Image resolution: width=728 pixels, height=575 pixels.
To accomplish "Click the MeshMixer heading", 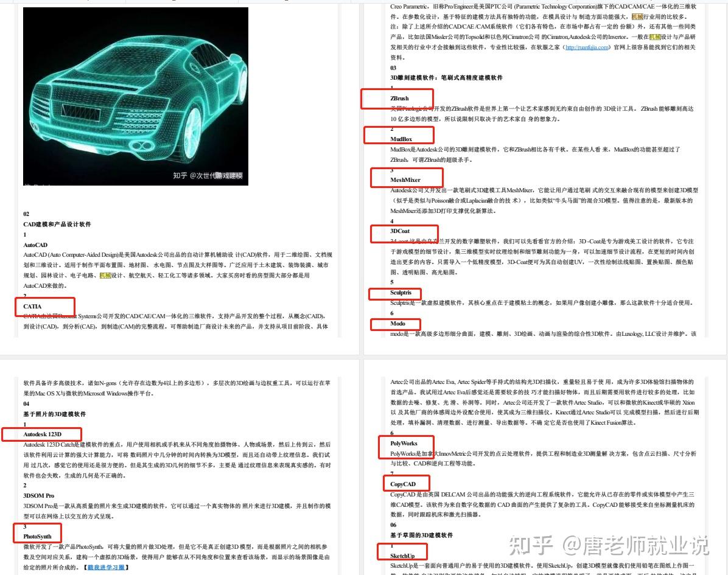I will pos(405,180).
